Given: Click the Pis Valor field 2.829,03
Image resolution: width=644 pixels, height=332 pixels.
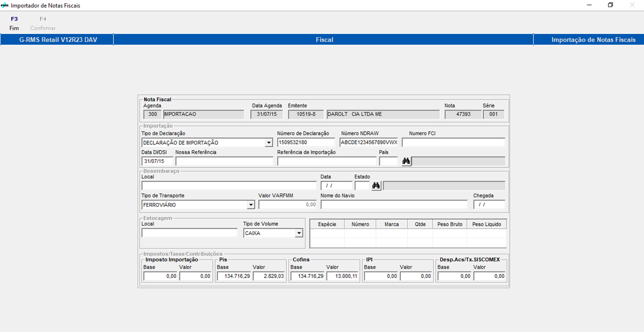Looking at the screenshot, I should pos(269,276).
